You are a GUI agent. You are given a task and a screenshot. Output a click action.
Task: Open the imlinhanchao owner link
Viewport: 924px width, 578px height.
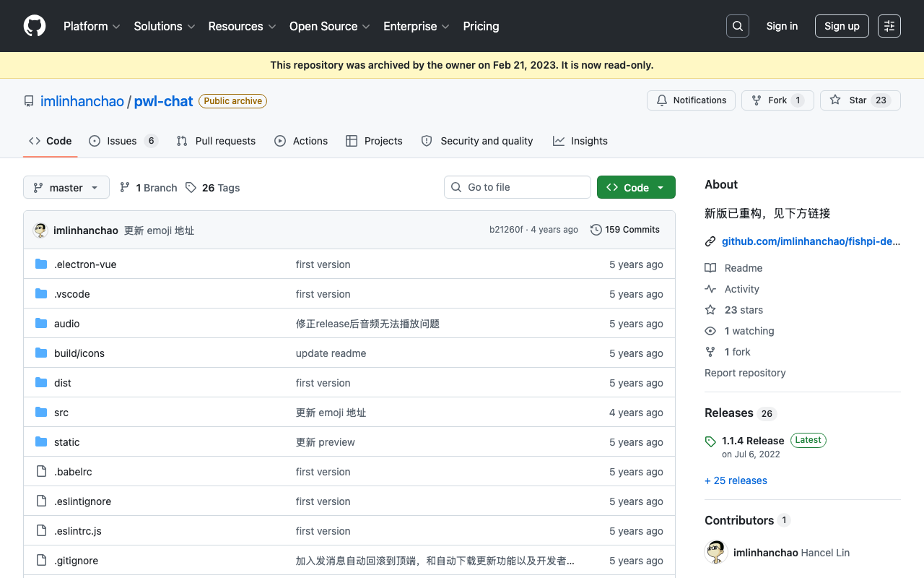pos(82,101)
